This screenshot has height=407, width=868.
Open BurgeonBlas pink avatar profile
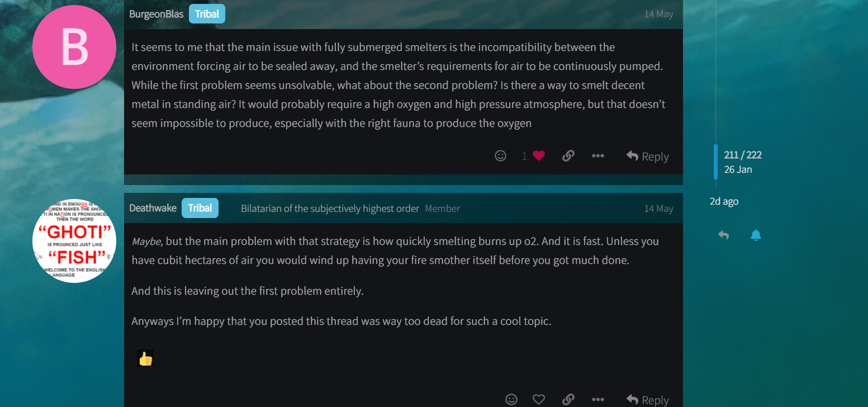click(74, 47)
